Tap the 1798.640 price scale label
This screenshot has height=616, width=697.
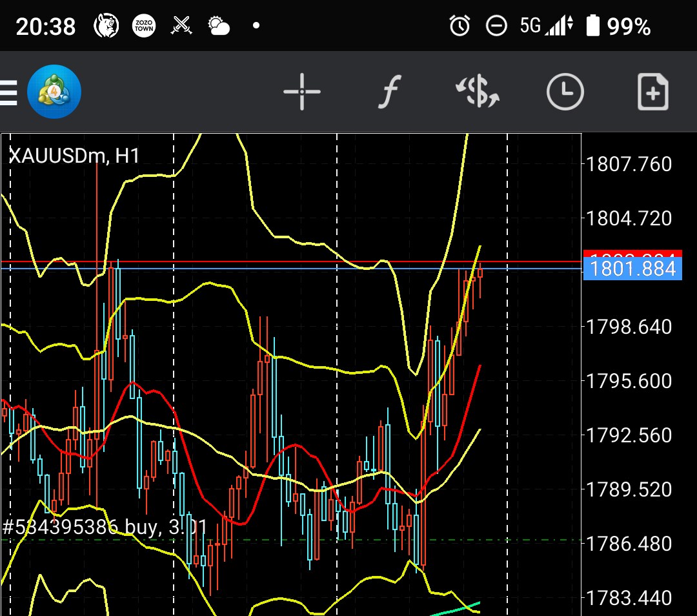[629, 327]
